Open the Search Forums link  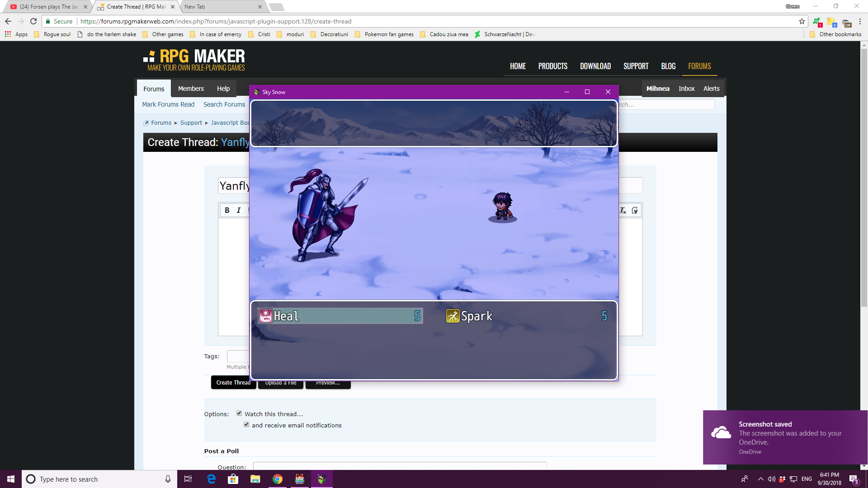[224, 104]
